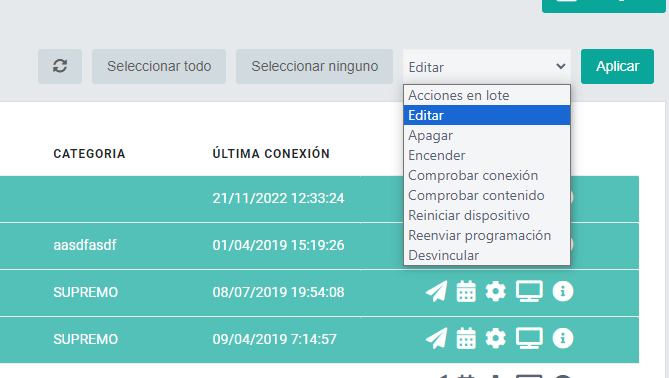Pick Reiniciar dispositivo option
The image size is (669, 378).
487,215
